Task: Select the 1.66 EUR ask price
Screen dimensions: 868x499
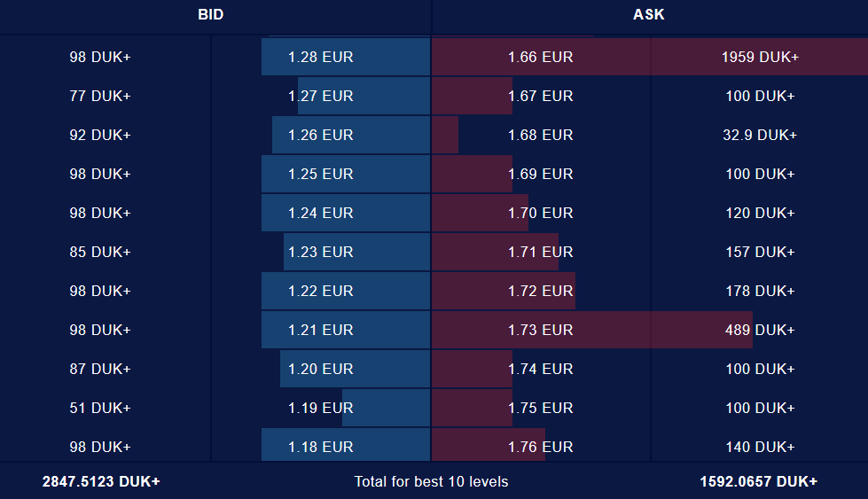Action: (x=540, y=57)
